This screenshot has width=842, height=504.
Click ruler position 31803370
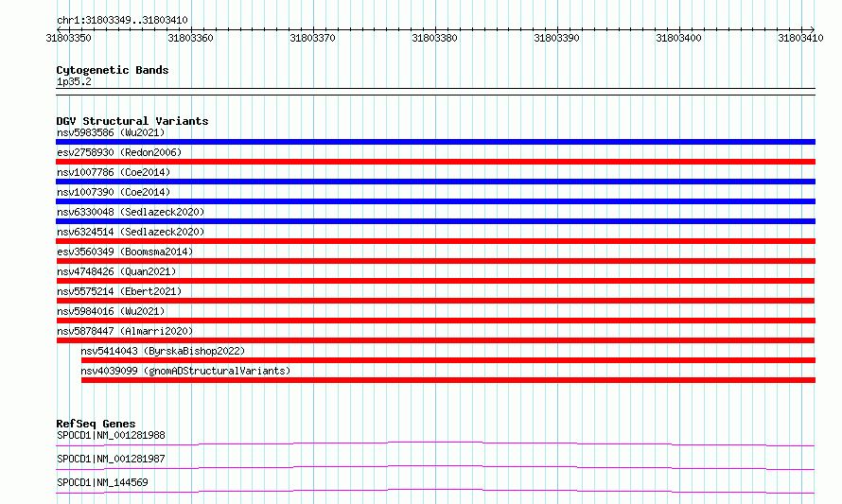click(x=312, y=38)
